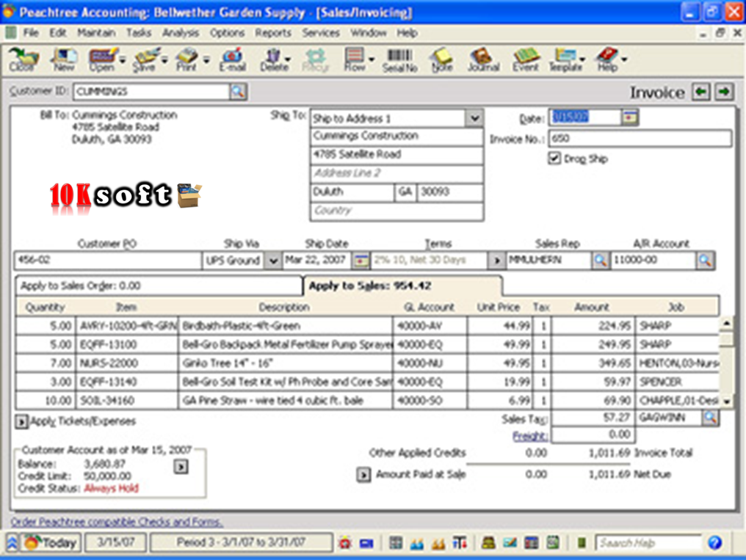
Task: Click the Today button
Action: tap(50, 542)
